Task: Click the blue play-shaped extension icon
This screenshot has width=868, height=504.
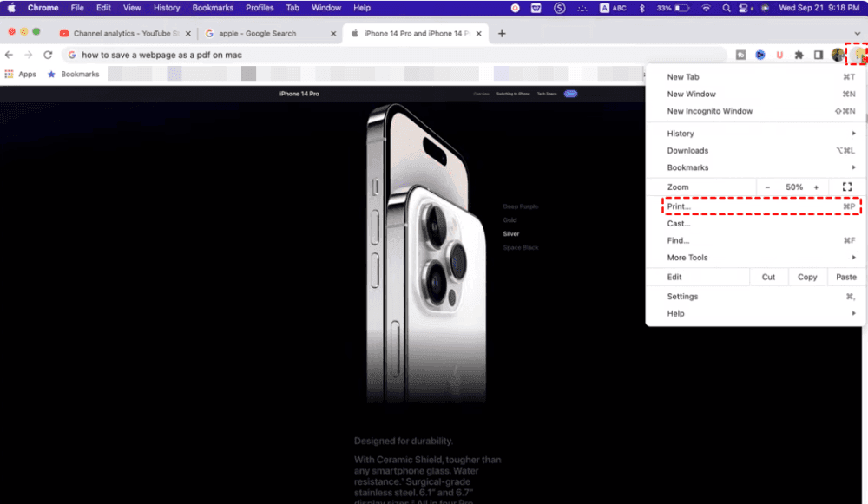Action: tap(760, 55)
